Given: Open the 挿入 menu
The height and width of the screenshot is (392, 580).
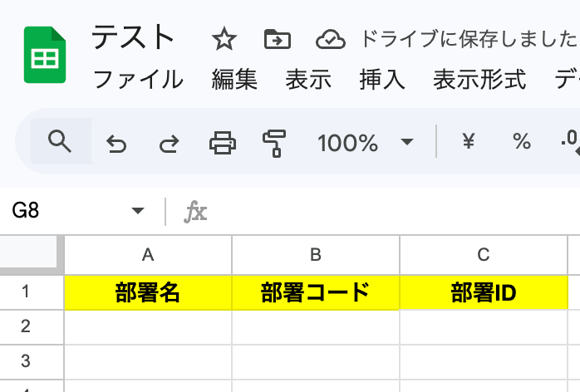Looking at the screenshot, I should (x=382, y=80).
